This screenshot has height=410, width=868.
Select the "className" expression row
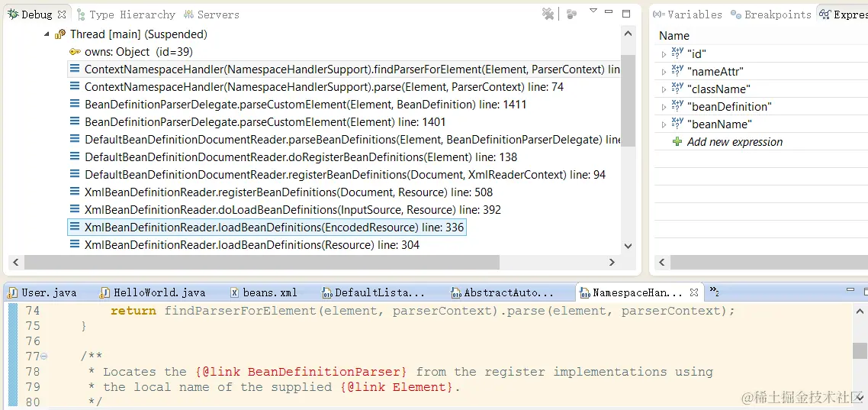pos(761,89)
